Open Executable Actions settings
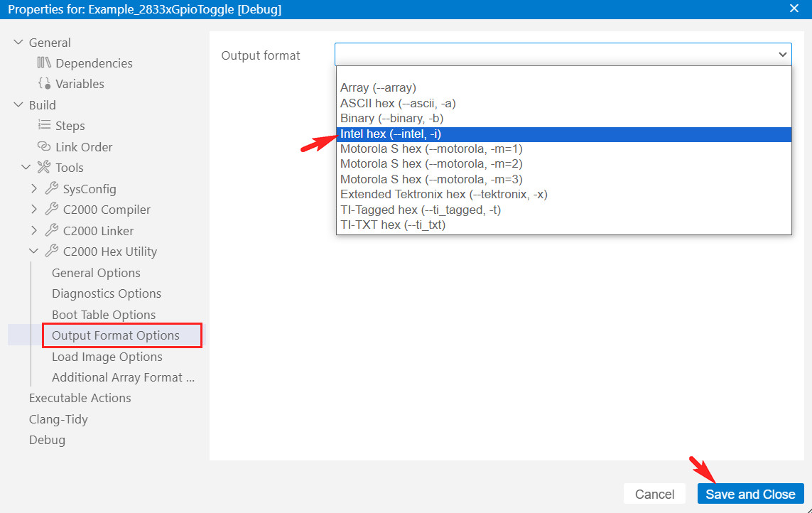Screen dimensions: 812x513 80,398
